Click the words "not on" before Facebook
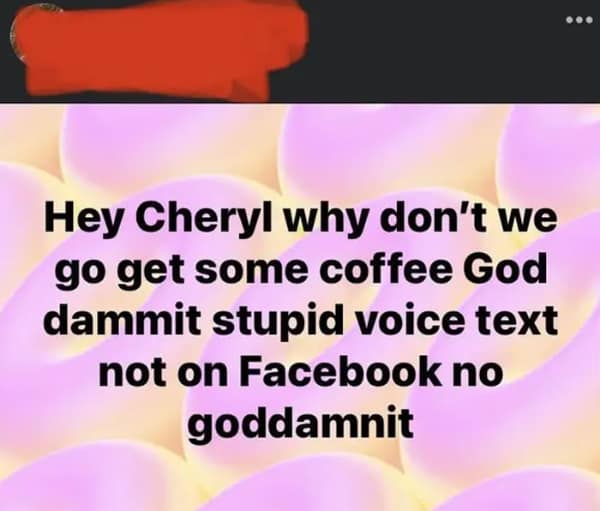Image resolution: width=600 pixels, height=511 pixels. [164, 371]
